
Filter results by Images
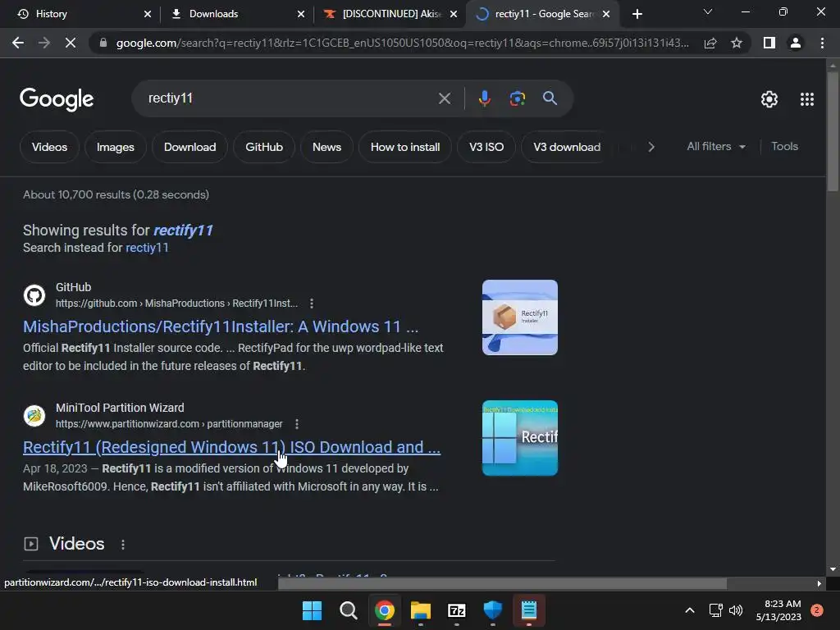click(x=115, y=147)
